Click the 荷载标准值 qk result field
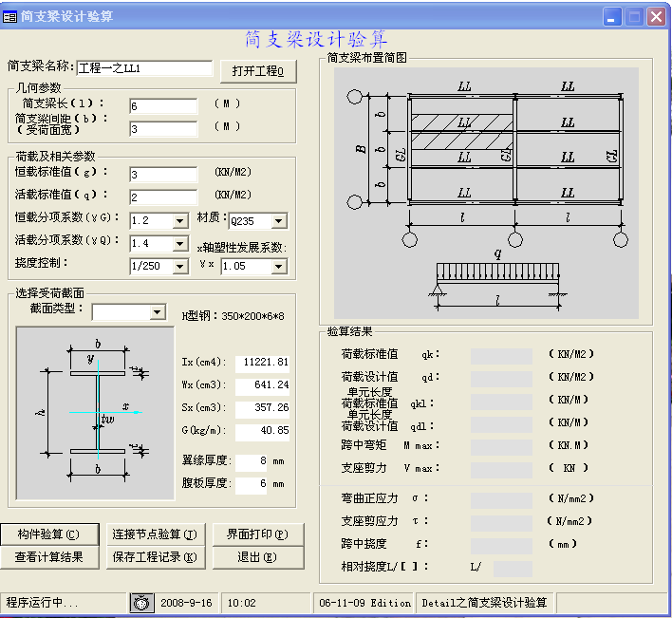 501,356
